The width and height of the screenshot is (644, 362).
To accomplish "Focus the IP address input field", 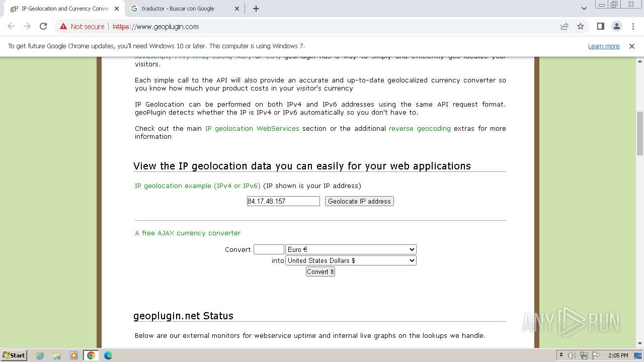I will pyautogui.click(x=283, y=201).
